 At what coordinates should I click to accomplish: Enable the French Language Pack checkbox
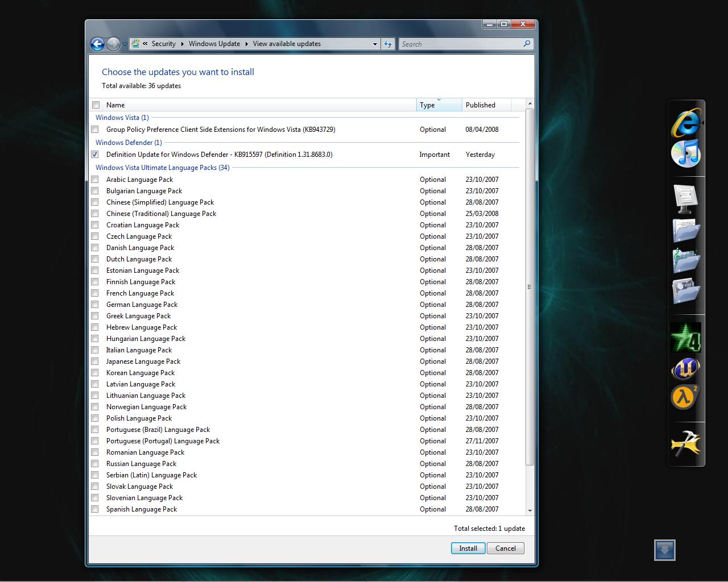95,293
